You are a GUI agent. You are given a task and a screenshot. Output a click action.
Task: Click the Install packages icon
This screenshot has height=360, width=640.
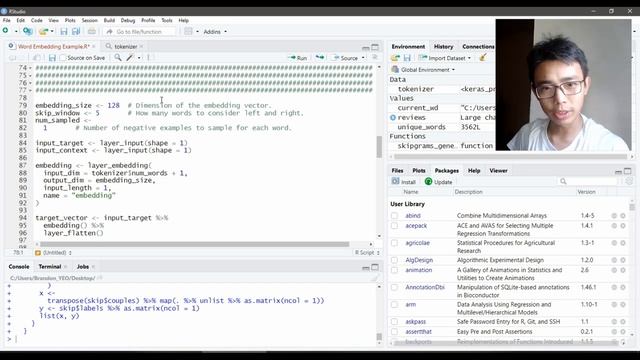(x=395, y=182)
